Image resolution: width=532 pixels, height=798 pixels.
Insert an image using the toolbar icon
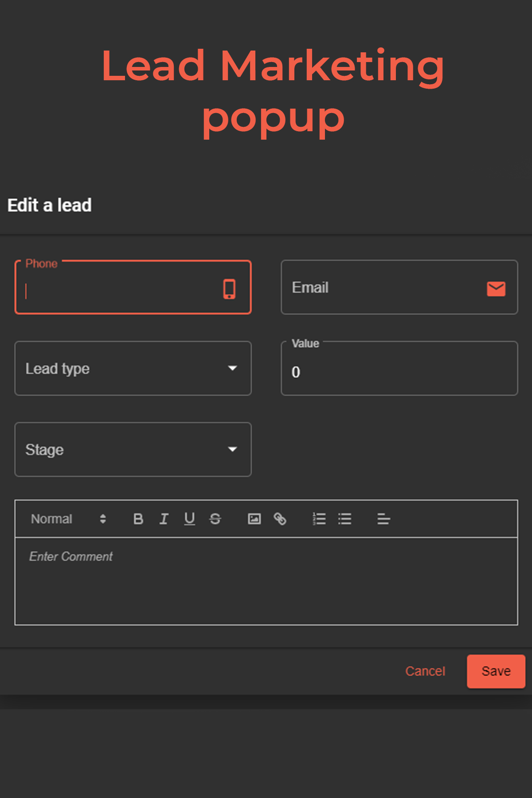(254, 519)
